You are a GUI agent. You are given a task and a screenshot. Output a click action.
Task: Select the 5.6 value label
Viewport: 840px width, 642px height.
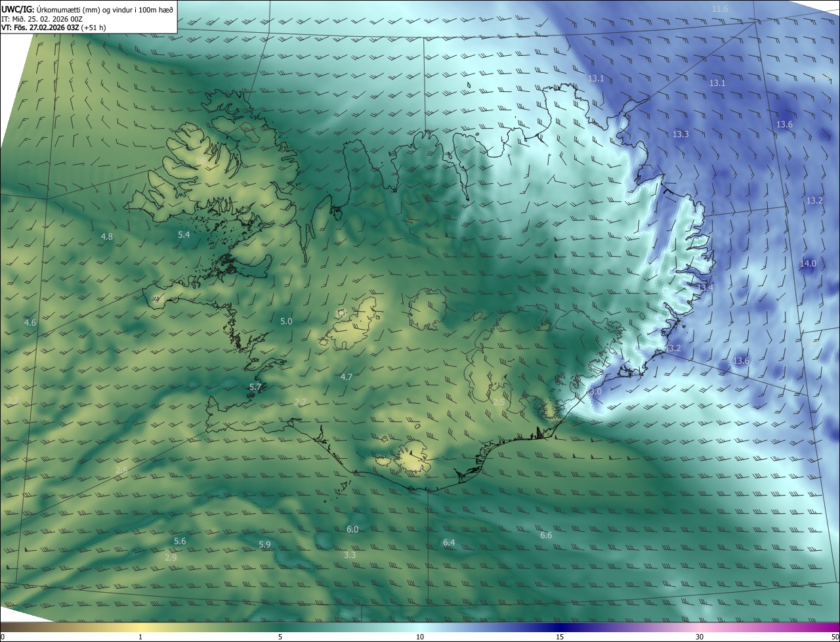[180, 541]
